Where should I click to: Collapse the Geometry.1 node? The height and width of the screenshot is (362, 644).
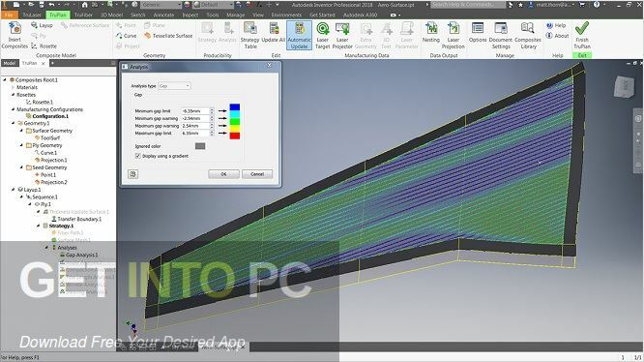pyautogui.click(x=14, y=123)
